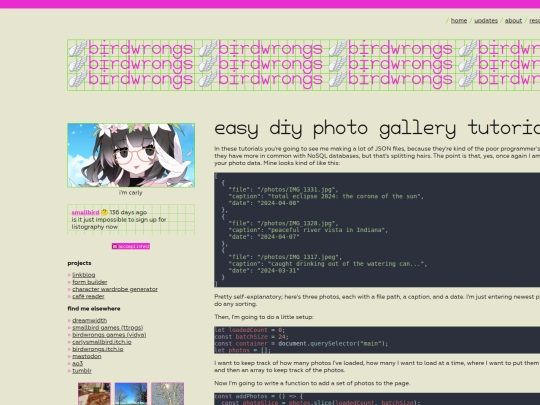Click the 'const batchSize = 24' code line

[251, 337]
